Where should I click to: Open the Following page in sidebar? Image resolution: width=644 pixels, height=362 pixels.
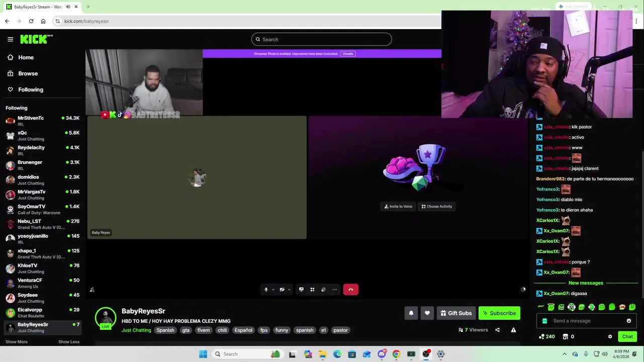(x=25, y=89)
